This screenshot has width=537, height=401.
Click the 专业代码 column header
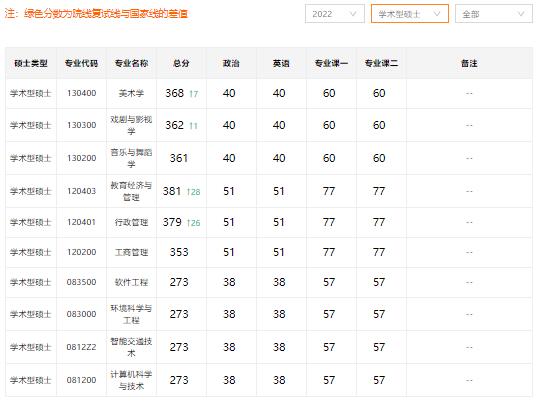[x=82, y=63]
